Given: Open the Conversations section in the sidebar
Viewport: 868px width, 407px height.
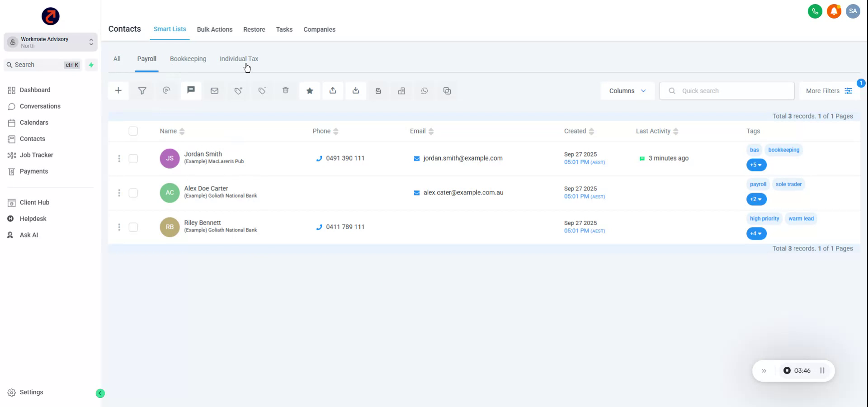Looking at the screenshot, I should point(40,106).
